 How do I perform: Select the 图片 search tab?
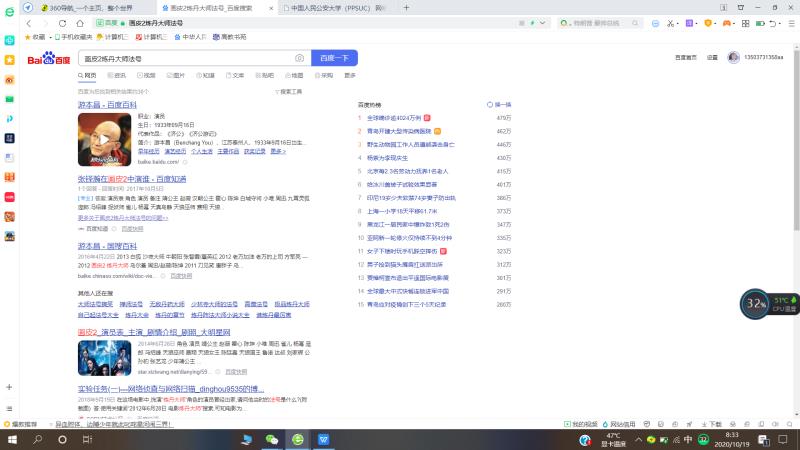176,76
